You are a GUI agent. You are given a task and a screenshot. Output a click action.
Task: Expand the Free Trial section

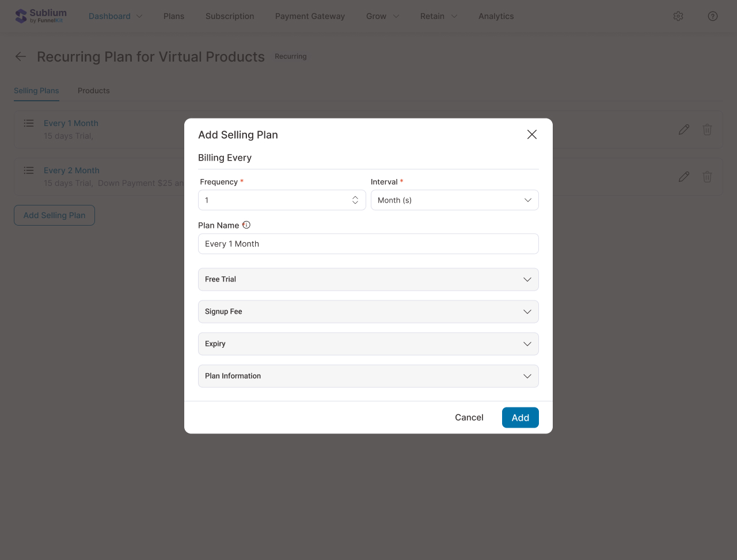368,279
